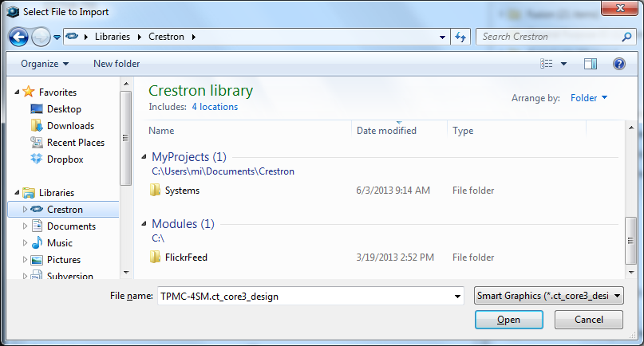Viewport: 644px width, 346px height.
Task: Select Desktop under Favorites
Action: point(64,109)
